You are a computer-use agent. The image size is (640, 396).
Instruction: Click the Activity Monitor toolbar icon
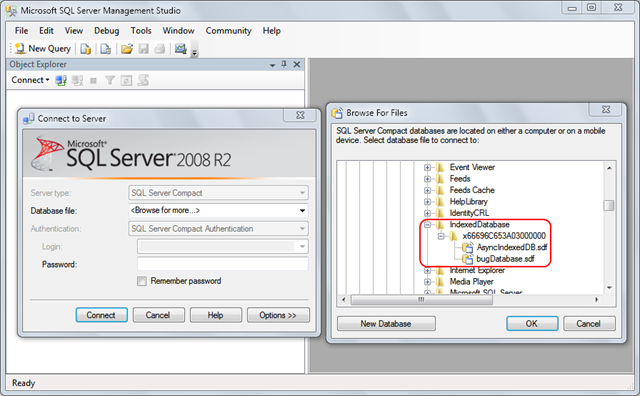(x=180, y=49)
